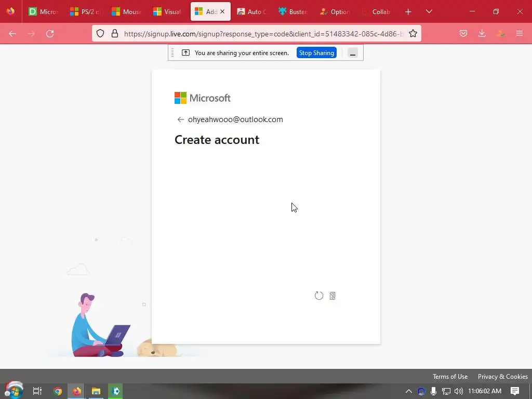Screen dimensions: 532x399
Task: Switch to the PS/2 tab
Action: coord(85,11)
